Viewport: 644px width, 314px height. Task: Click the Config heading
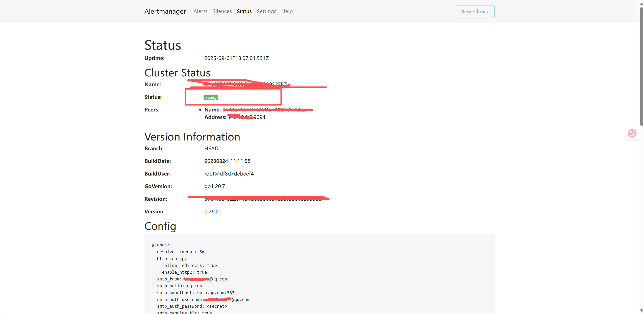pyautogui.click(x=160, y=226)
